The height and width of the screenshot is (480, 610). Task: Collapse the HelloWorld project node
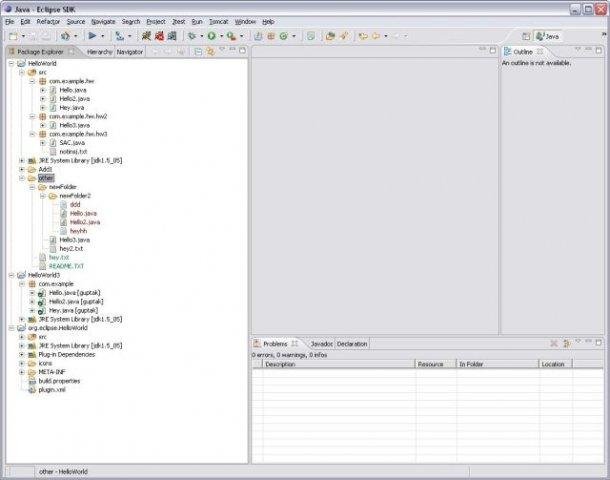point(11,63)
